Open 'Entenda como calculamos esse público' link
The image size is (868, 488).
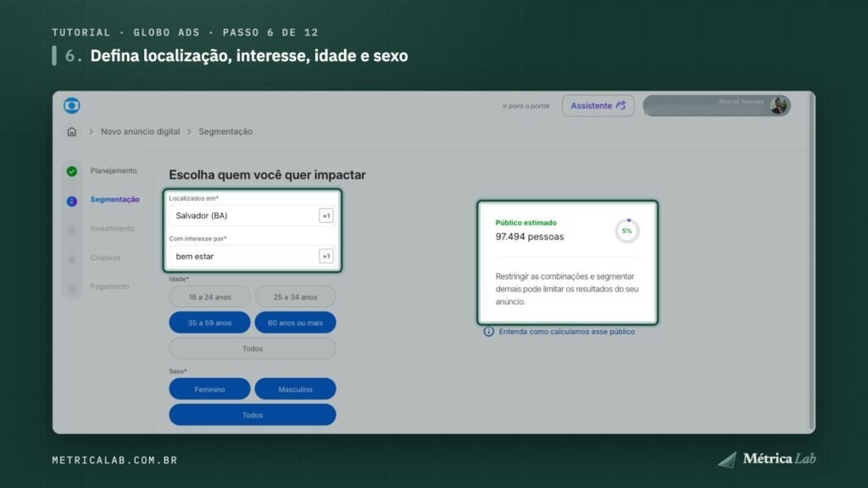[566, 331]
